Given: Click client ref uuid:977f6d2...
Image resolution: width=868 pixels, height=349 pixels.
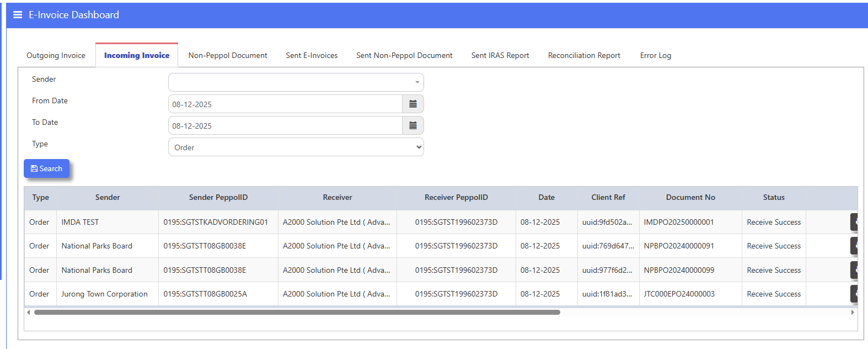Looking at the screenshot, I should click(607, 270).
